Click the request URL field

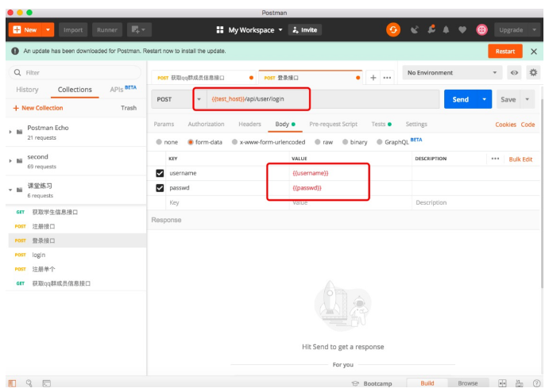323,99
